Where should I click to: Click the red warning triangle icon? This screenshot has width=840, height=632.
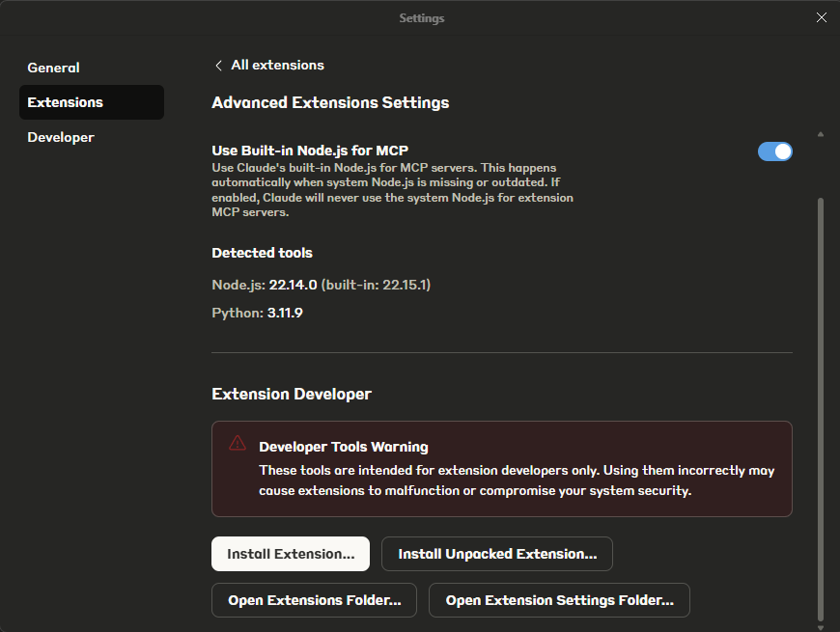(238, 444)
